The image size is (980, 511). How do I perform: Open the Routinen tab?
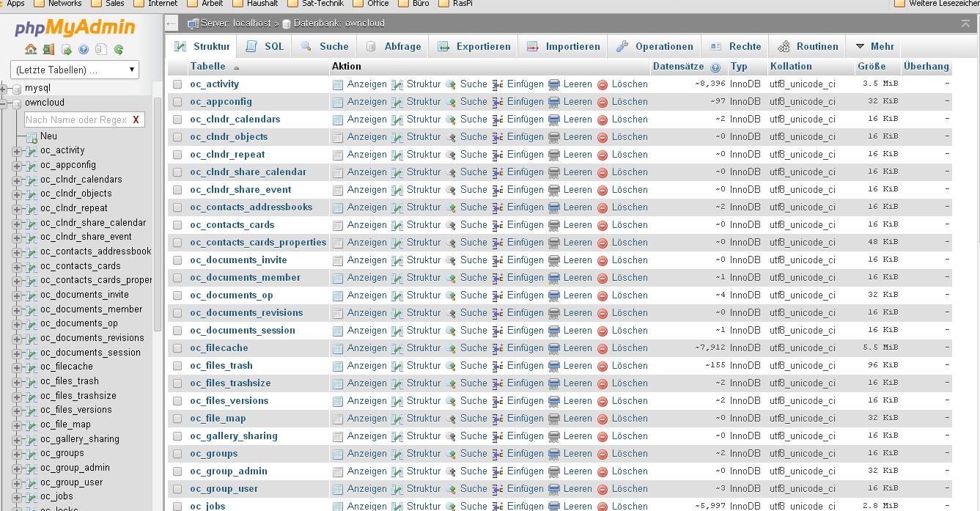point(808,46)
